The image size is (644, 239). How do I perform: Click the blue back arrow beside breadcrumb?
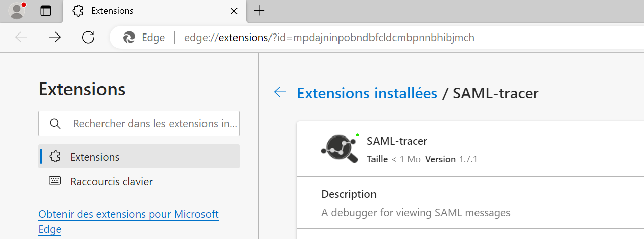coord(280,92)
